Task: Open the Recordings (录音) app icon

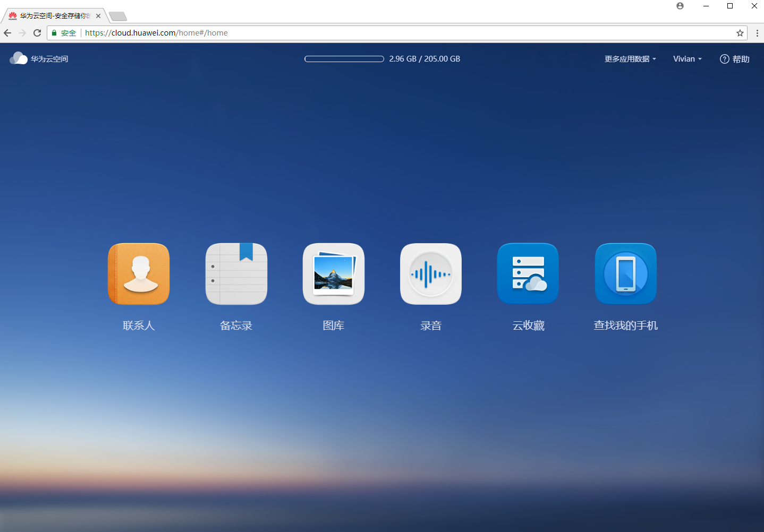Action: point(430,274)
